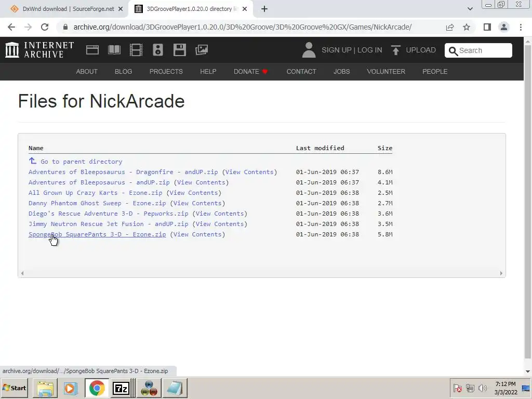Go back with the browser back arrow

[11, 27]
